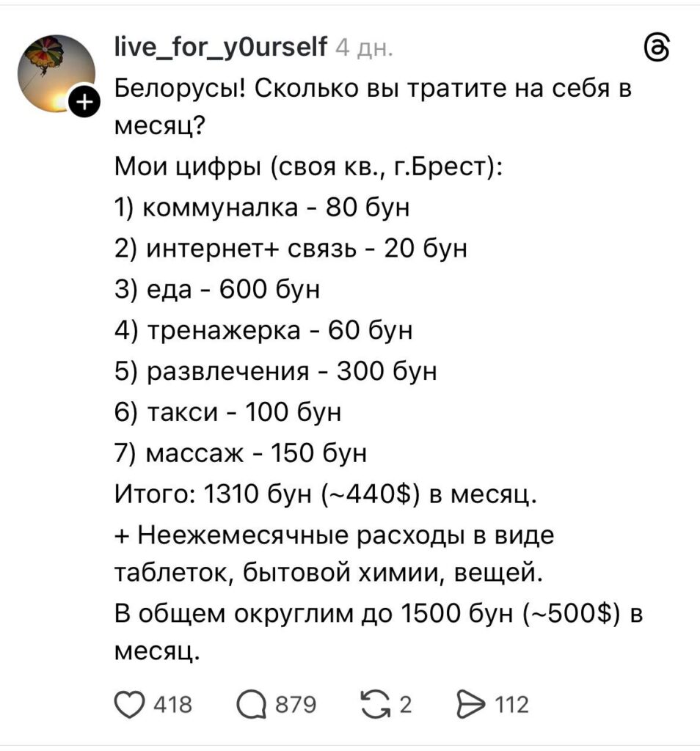Open replies via the comment bubble icon
The height and width of the screenshot is (751, 700).
click(254, 706)
